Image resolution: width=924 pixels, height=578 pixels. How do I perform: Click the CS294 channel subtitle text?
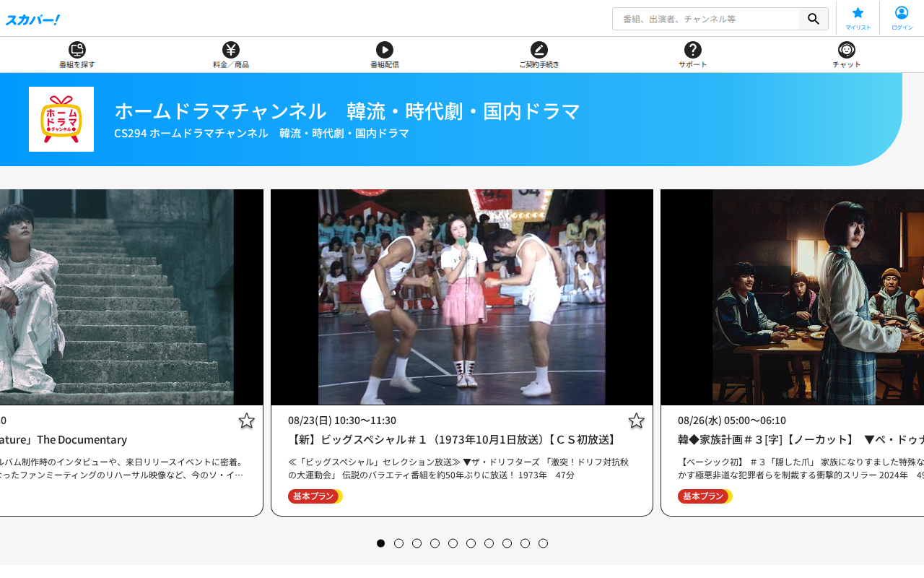tap(261, 134)
